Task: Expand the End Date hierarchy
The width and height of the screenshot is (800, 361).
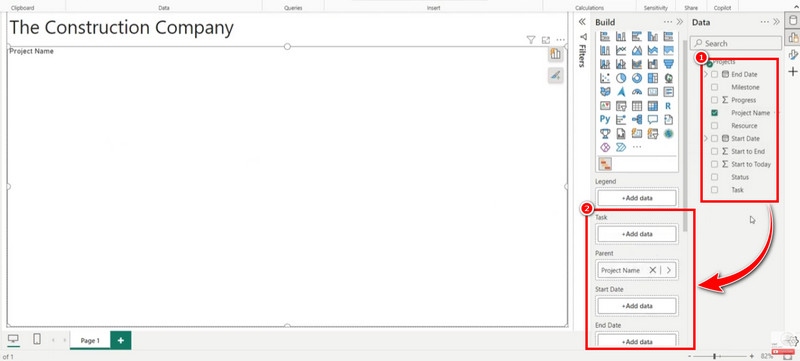Action: click(706, 74)
